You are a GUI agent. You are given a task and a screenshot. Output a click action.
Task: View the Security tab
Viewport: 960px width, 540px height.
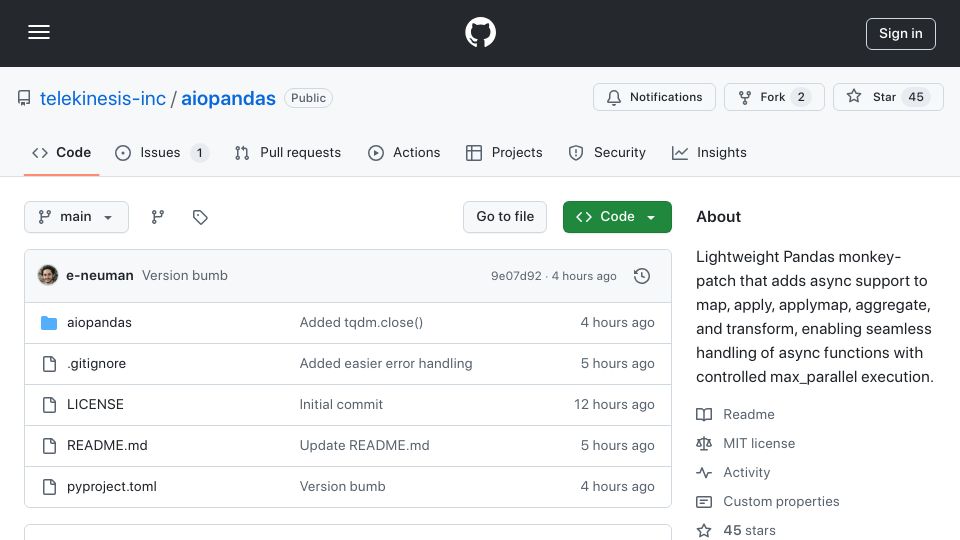(x=607, y=152)
